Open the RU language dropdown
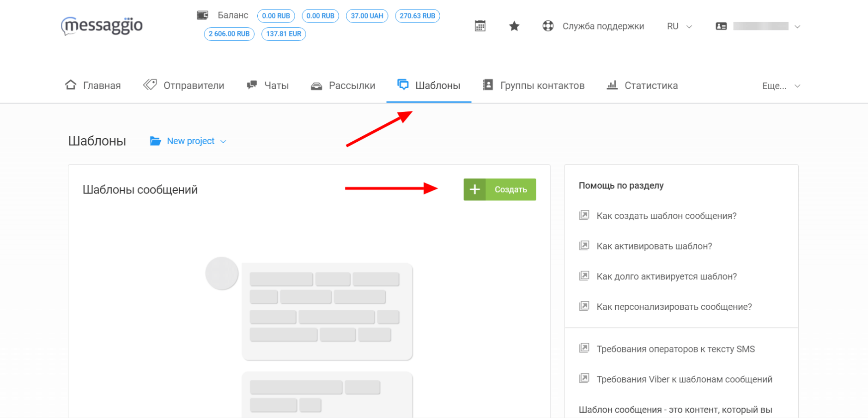Screen dimensions: 868x418 [679, 26]
